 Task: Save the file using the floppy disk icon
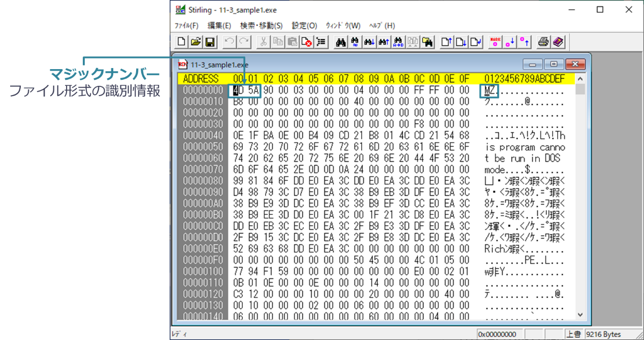pyautogui.click(x=209, y=42)
